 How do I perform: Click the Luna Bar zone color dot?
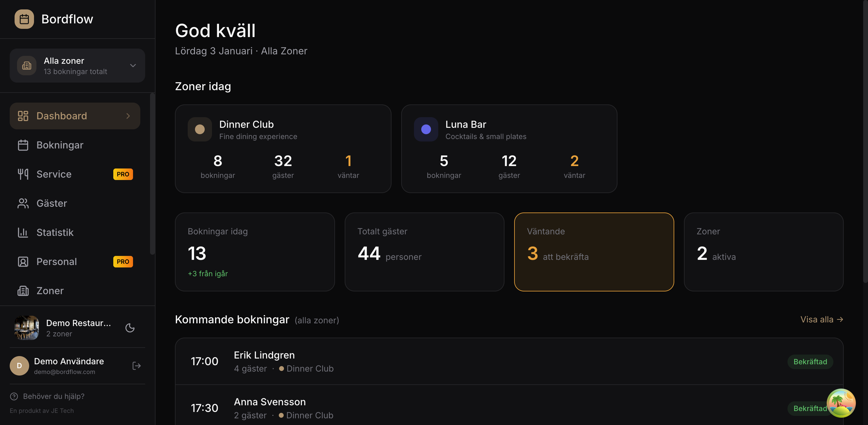click(x=426, y=129)
